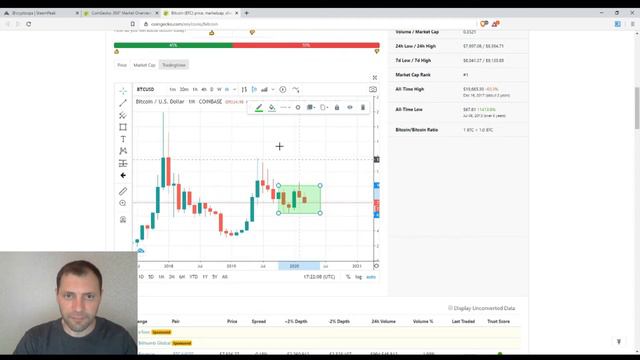
Task: Open the indicators bar-chart icon
Action: tap(264, 89)
